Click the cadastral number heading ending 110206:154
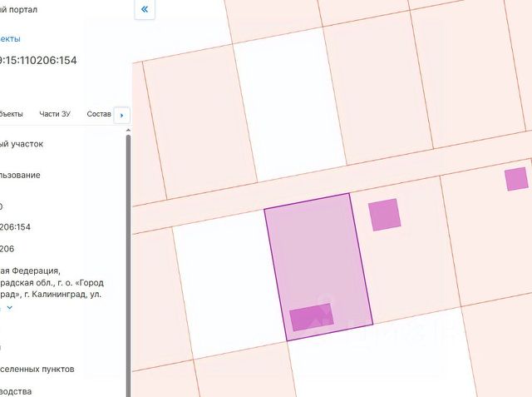 38,61
